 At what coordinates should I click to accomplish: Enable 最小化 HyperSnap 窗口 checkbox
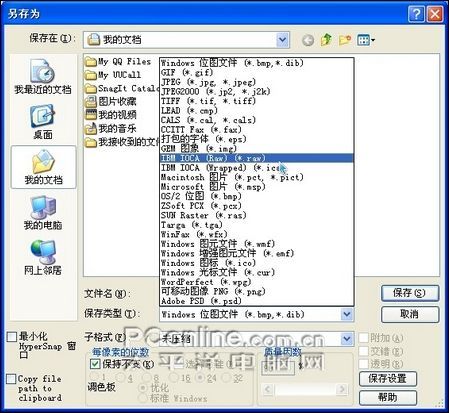[12, 337]
